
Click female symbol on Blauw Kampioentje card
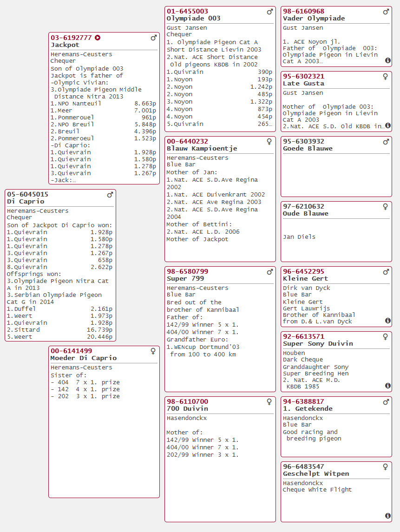coord(269,142)
